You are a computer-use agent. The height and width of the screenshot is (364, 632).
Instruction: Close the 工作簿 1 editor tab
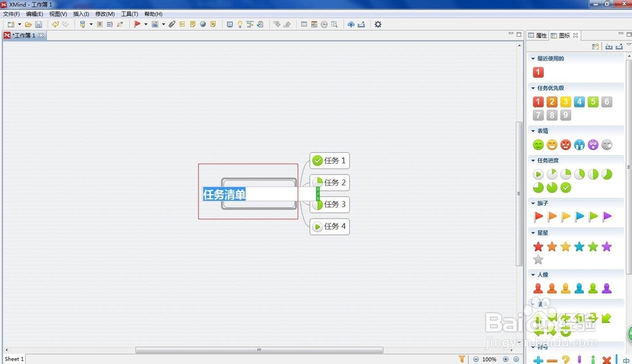[41, 35]
